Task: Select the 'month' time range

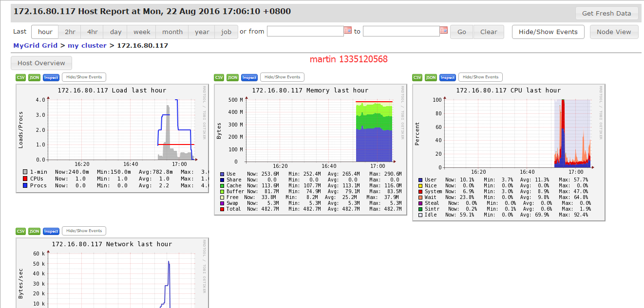Action: [x=172, y=32]
